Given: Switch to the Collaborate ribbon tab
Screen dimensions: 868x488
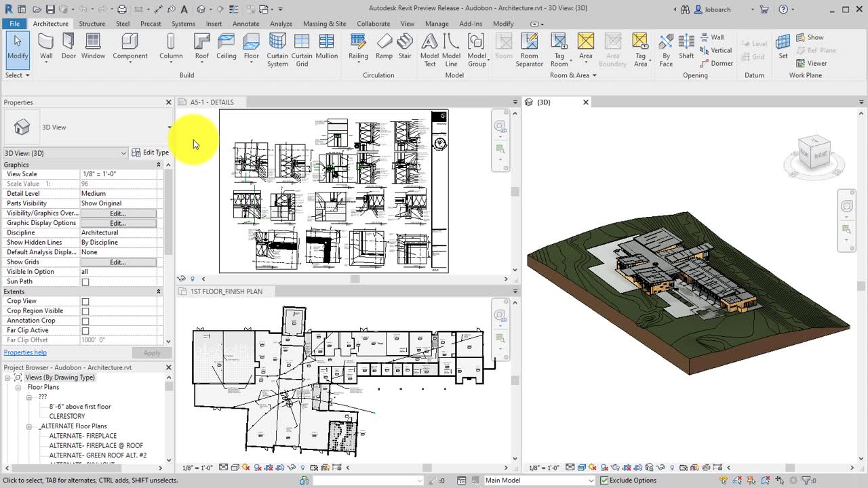Looking at the screenshot, I should pyautogui.click(x=374, y=24).
